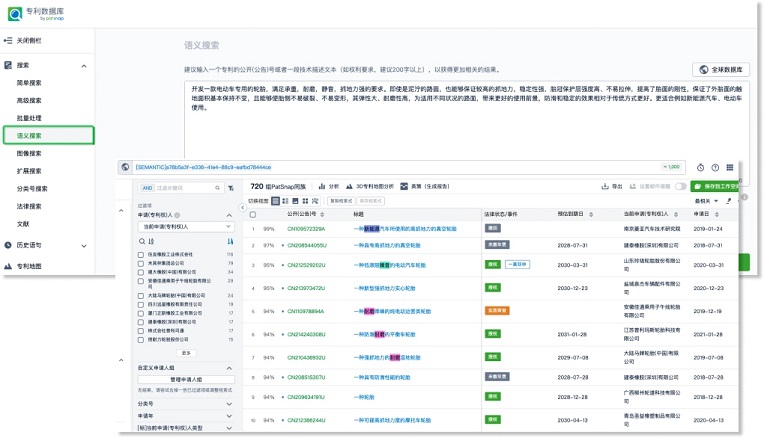Click the magnifier icon beside SEMANTIC query
Screen dimensions: 764x438
(x=126, y=167)
